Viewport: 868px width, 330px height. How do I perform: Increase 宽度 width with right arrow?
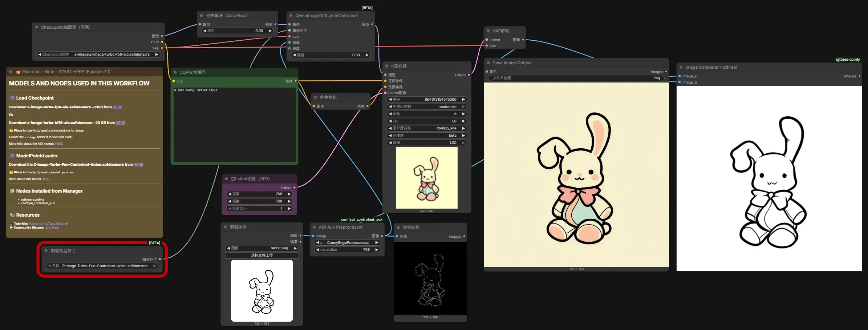click(289, 194)
